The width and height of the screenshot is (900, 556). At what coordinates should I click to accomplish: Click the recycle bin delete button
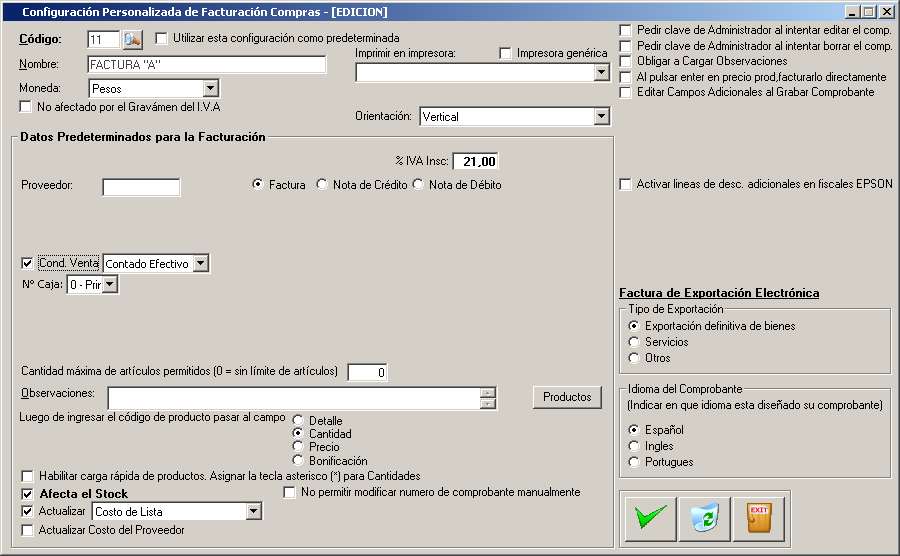coord(705,519)
